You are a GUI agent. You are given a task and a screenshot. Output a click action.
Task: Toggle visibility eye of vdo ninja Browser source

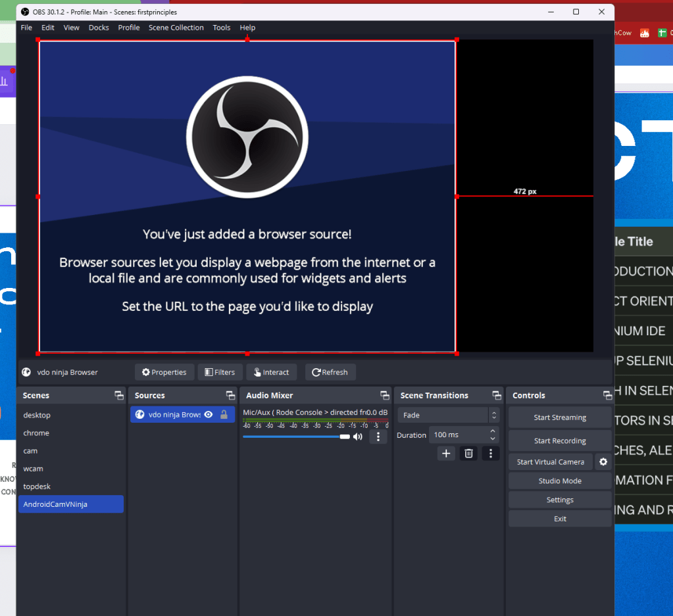pyautogui.click(x=209, y=414)
